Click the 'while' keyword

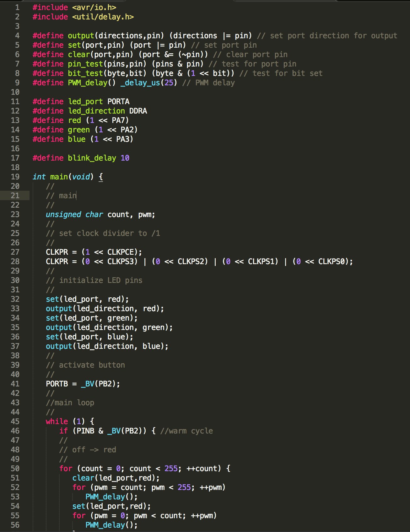(57, 422)
